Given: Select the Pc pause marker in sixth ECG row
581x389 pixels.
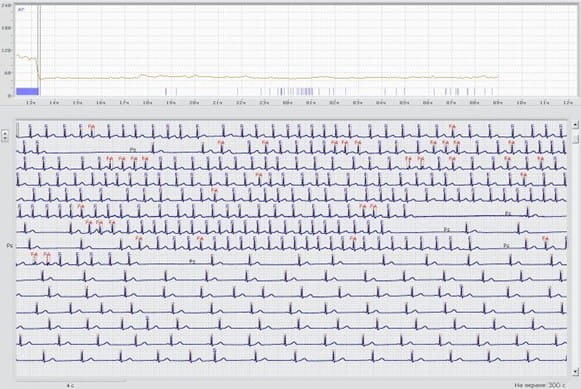Looking at the screenshot, I should (508, 213).
